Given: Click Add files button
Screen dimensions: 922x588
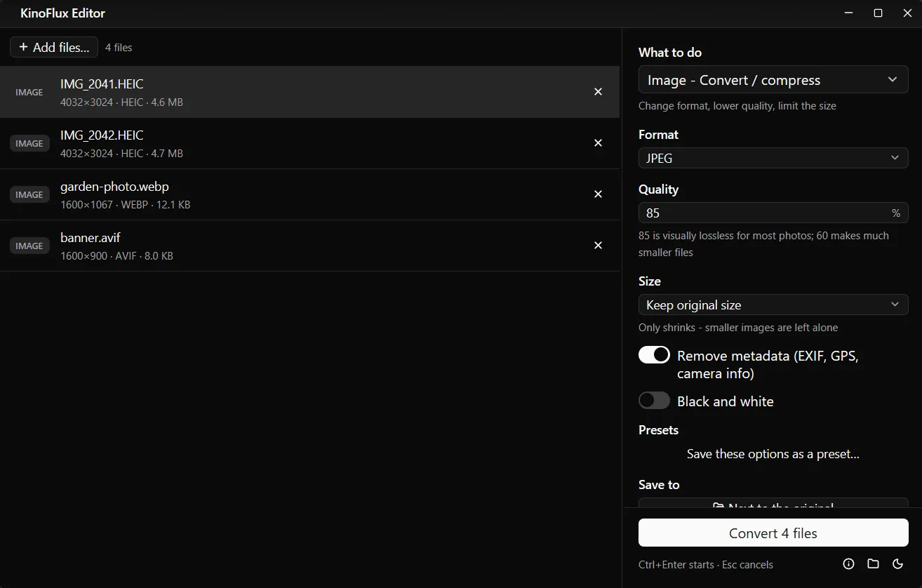Looking at the screenshot, I should point(54,47).
